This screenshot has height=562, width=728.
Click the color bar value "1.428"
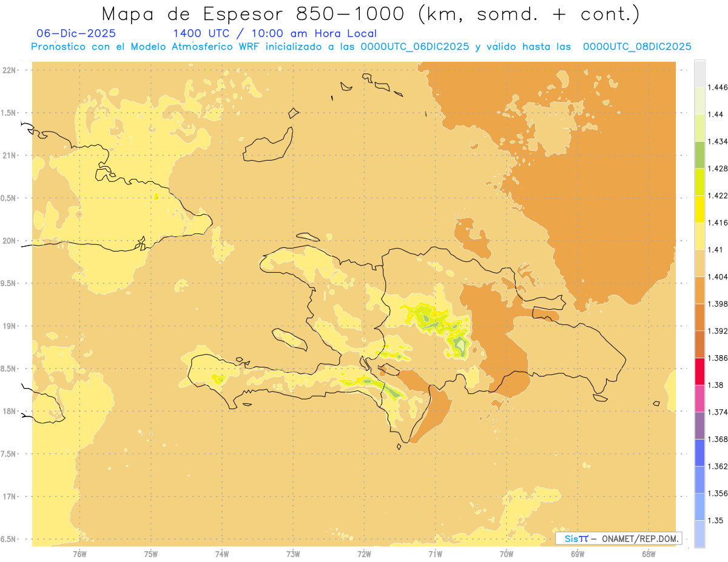pos(718,169)
